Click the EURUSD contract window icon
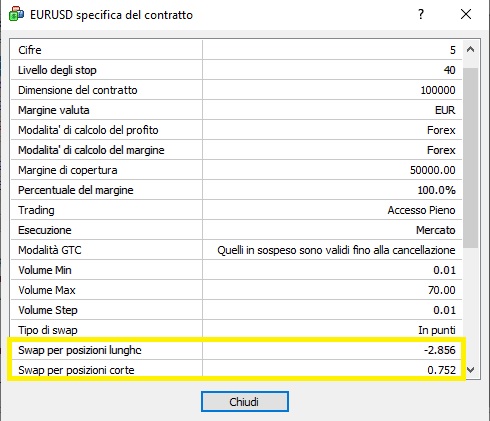Screen dimensions: 490x421 pyautogui.click(x=16, y=15)
